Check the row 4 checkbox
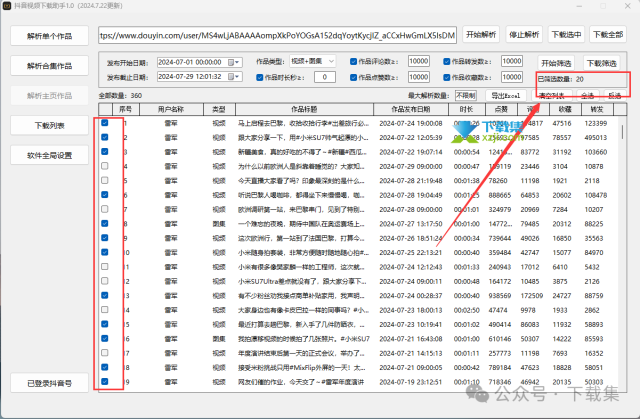Screen dimensions: 640x419 (x=105, y=166)
